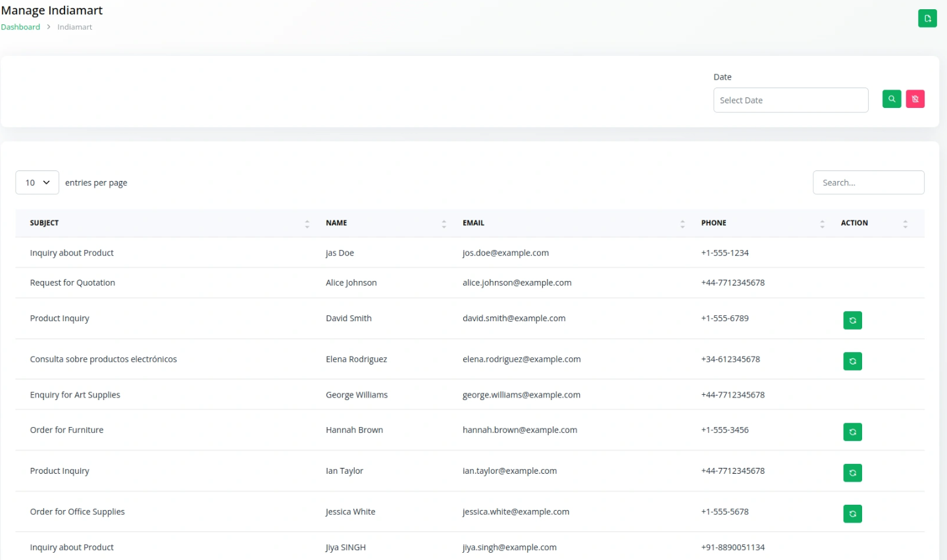Viewport: 947px width, 560px height.
Task: Click the name 'Jessica White'
Action: 350,511
